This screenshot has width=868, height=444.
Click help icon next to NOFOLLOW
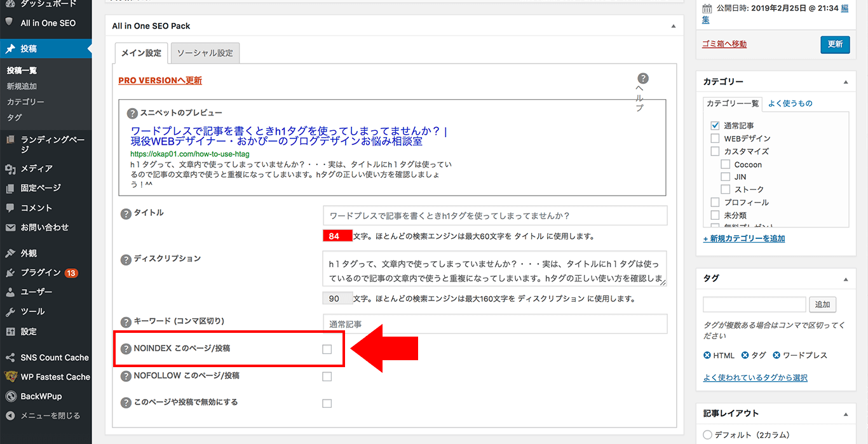coord(126,376)
